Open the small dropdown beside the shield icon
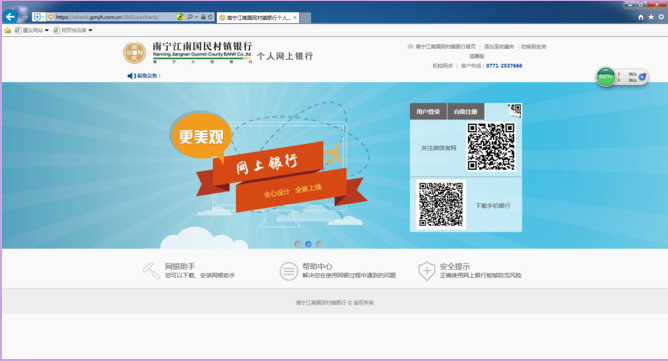This screenshot has height=361, width=668. coord(43,17)
